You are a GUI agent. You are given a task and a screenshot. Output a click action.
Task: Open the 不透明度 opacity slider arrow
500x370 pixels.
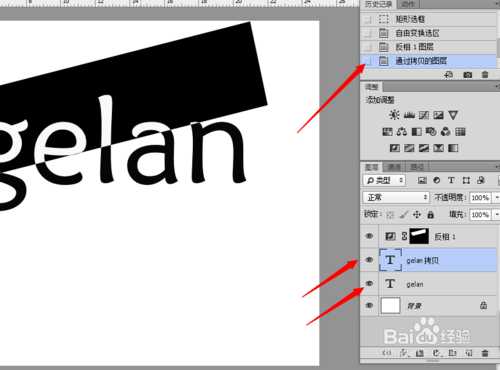tap(497, 197)
